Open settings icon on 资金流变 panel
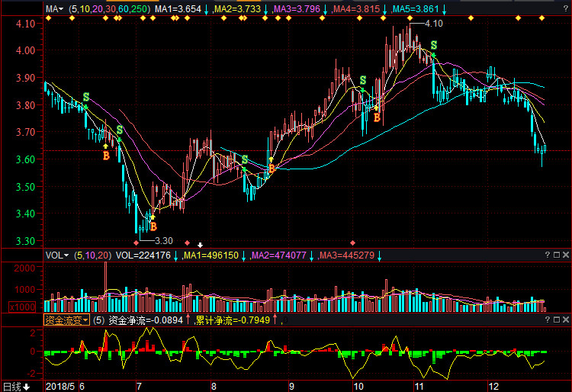 pos(556,320)
